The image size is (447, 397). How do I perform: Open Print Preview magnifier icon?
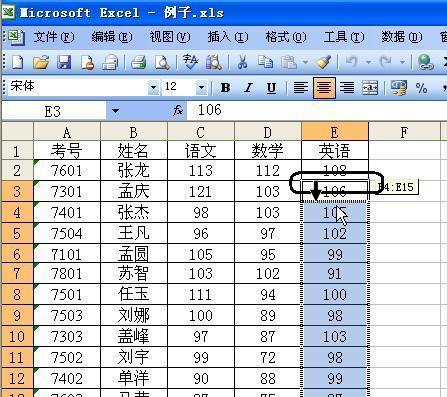pyautogui.click(x=162, y=62)
